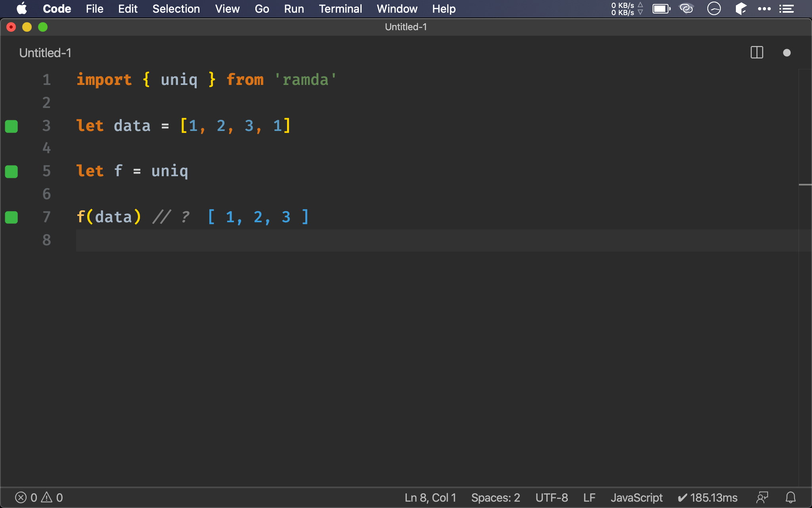This screenshot has width=812, height=508.
Task: Place cursor on empty line 8
Action: click(x=436, y=240)
